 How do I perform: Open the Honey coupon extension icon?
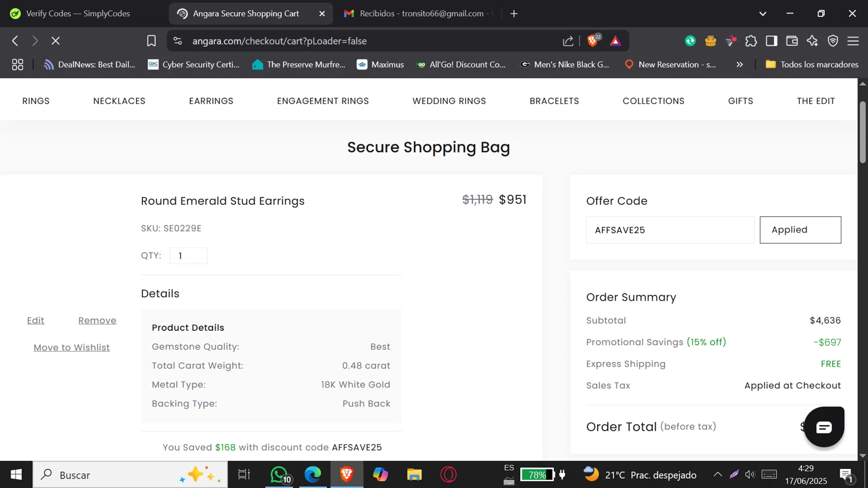coord(711,41)
